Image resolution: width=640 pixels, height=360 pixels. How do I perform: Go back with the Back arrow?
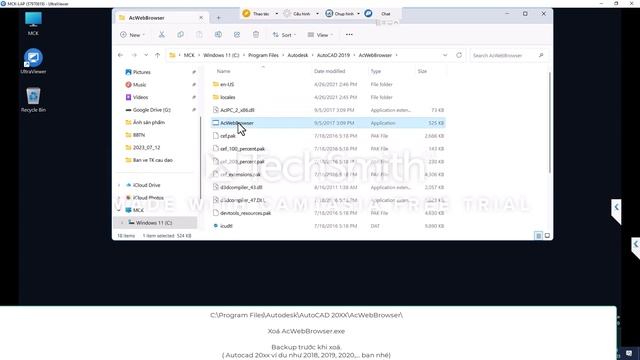120,55
